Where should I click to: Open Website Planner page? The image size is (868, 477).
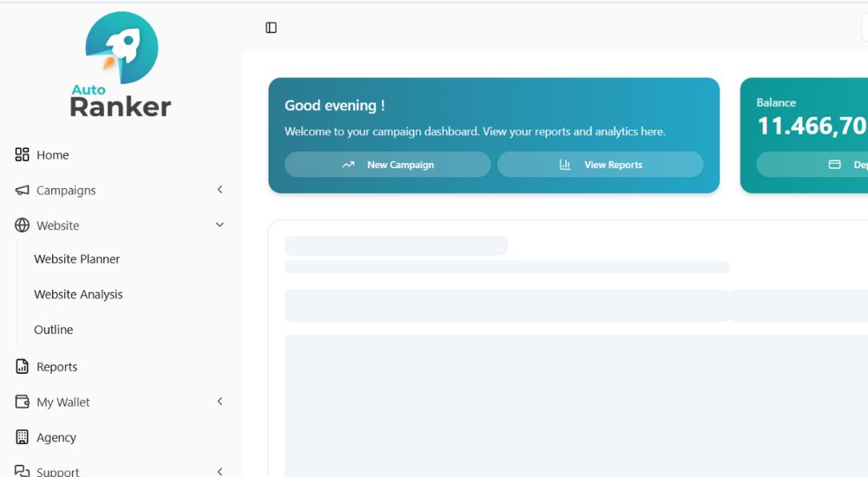pos(77,259)
